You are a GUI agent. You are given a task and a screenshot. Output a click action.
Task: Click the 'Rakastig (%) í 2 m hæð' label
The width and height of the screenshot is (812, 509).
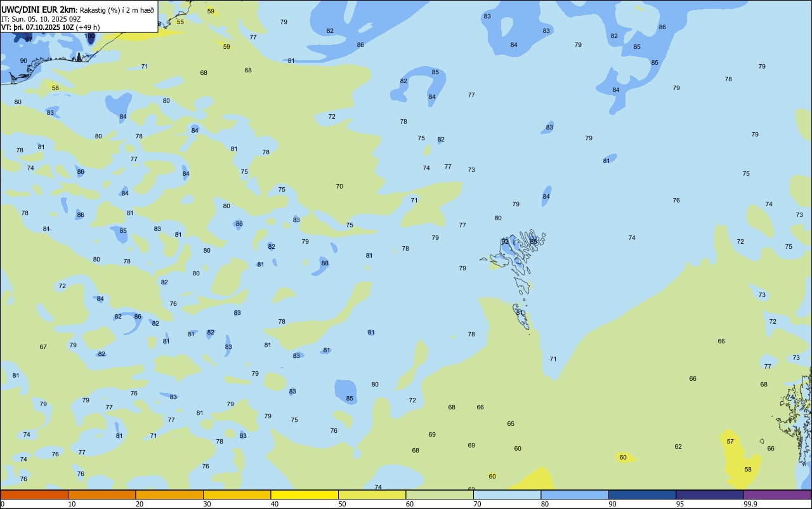click(117, 10)
